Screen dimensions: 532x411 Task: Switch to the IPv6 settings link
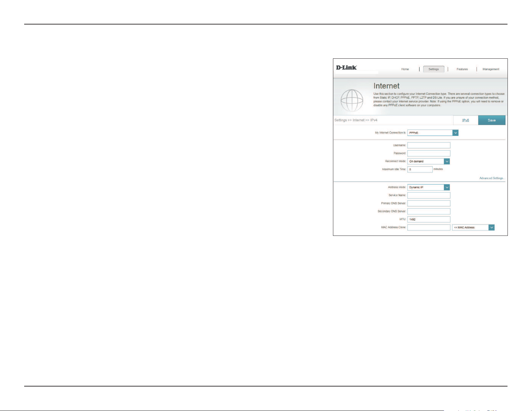[466, 120]
